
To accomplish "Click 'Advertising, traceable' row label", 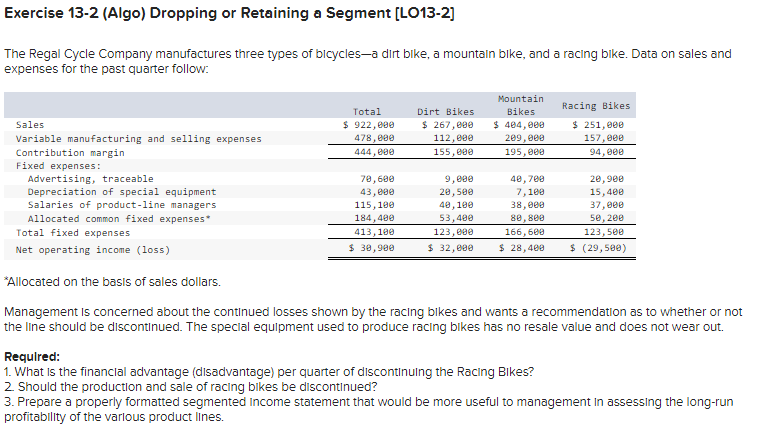I will pyautogui.click(x=90, y=179).
